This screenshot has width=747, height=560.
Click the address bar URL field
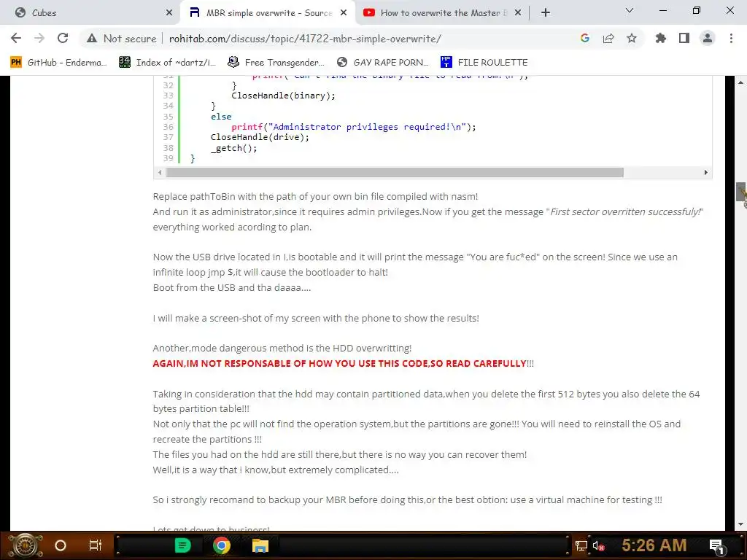tap(305, 39)
